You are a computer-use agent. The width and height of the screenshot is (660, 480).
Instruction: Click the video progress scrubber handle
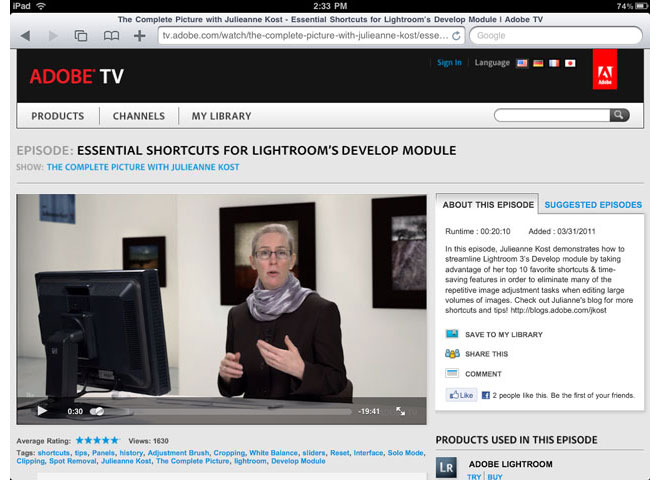point(97,411)
